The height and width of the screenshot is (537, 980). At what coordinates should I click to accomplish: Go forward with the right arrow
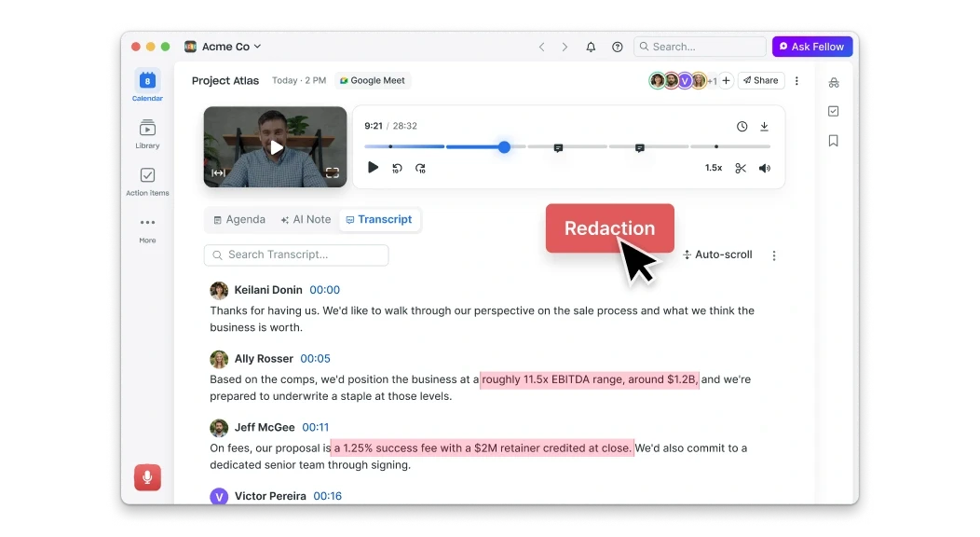(565, 47)
